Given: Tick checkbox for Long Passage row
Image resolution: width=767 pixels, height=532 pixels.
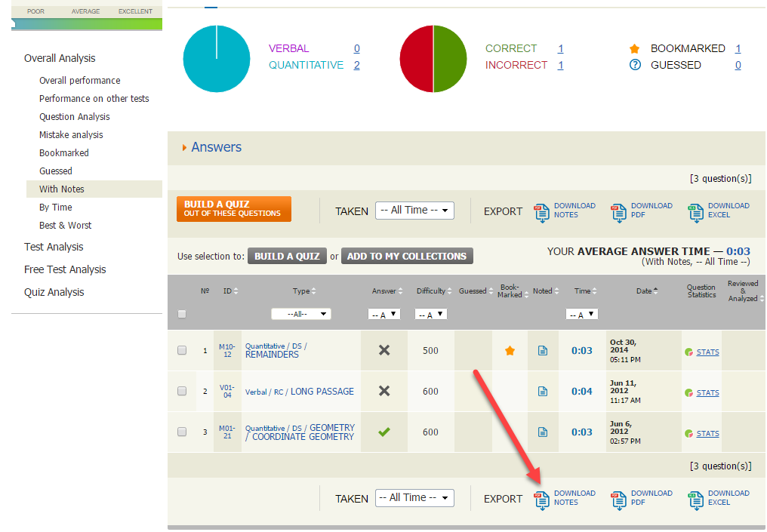Looking at the screenshot, I should [182, 391].
